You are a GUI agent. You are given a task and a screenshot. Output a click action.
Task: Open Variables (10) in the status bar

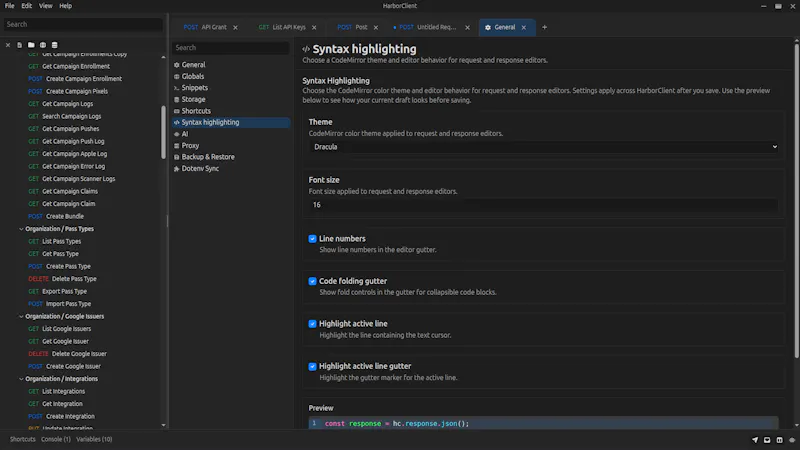click(x=94, y=439)
